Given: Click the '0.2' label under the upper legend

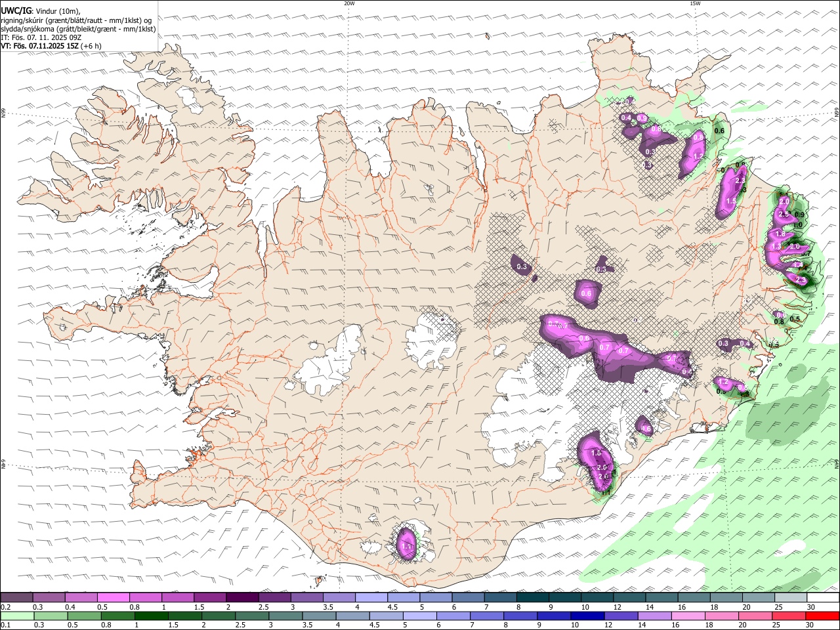Looking at the screenshot, I should coord(5,607).
